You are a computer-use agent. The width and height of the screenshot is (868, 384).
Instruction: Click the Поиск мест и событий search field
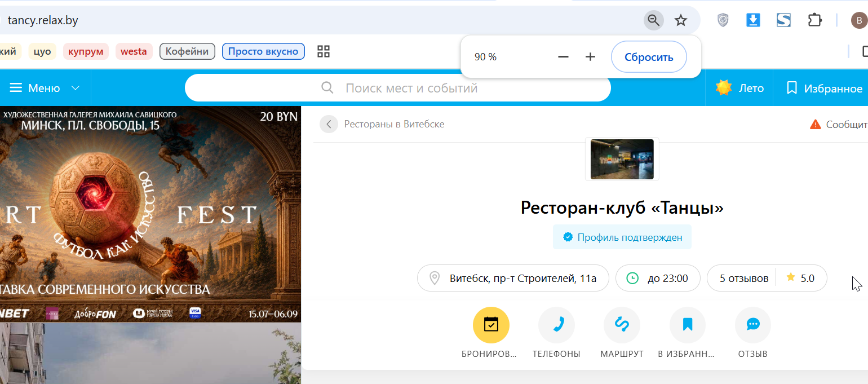point(398,88)
